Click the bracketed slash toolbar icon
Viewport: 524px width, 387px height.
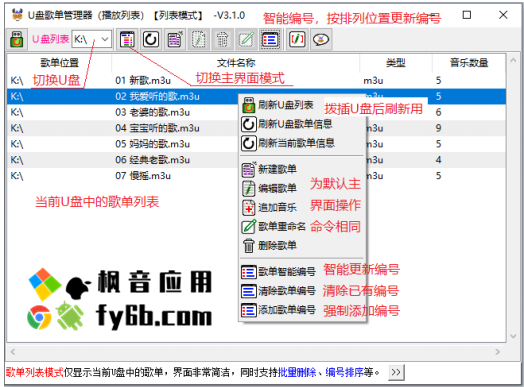click(297, 39)
